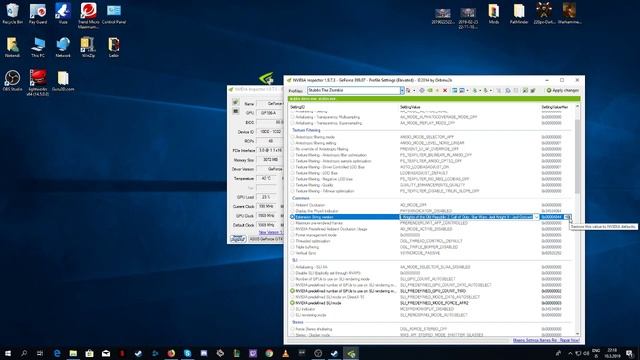
Task: Click the Chrome taskbar icon
Action: [269, 353]
